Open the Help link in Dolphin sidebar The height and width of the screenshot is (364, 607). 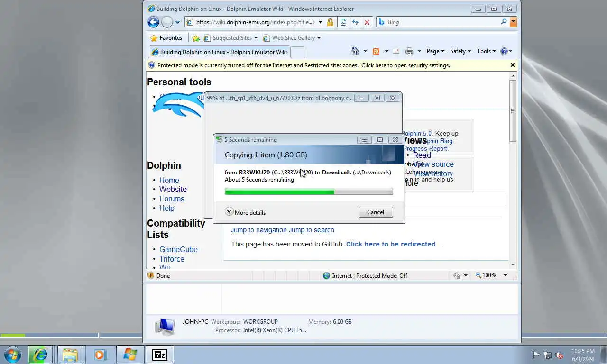tap(167, 208)
